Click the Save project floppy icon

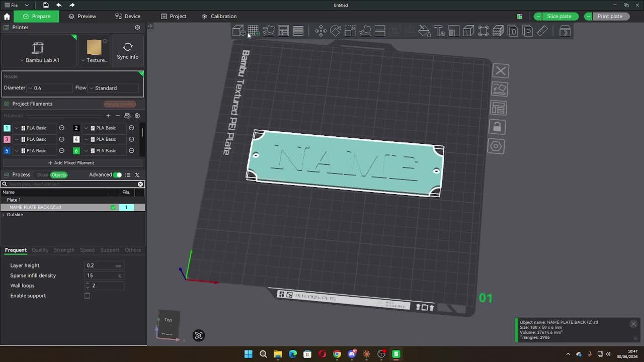tap(46, 5)
